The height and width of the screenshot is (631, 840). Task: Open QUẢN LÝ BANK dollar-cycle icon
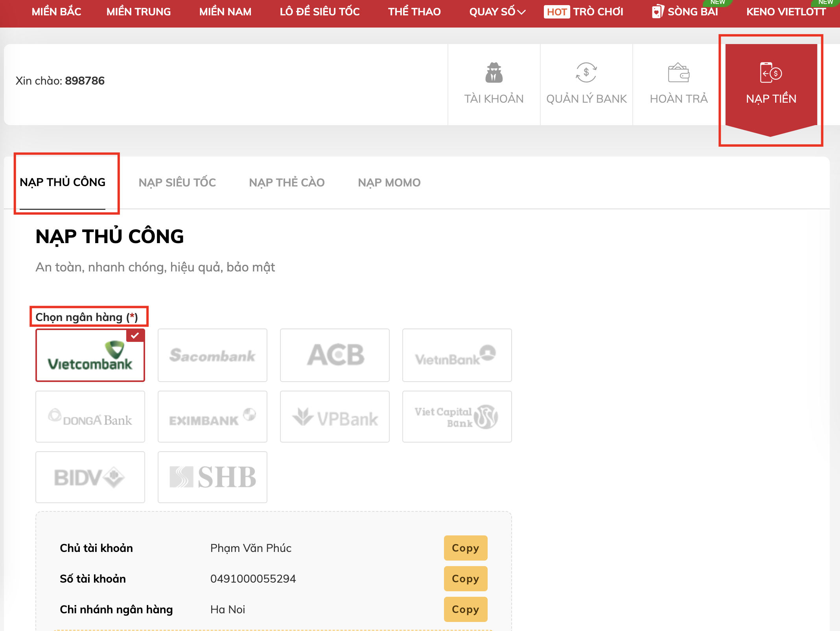coord(586,73)
